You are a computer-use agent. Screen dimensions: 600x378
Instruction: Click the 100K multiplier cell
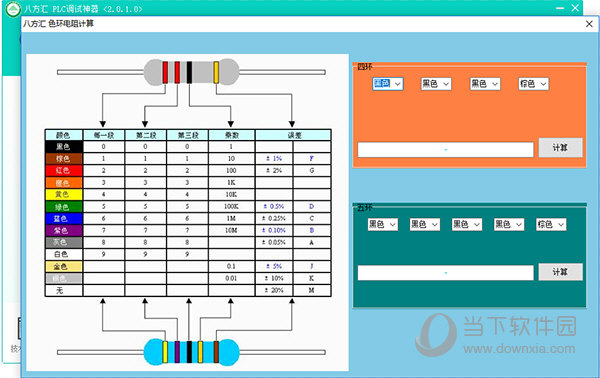point(232,207)
